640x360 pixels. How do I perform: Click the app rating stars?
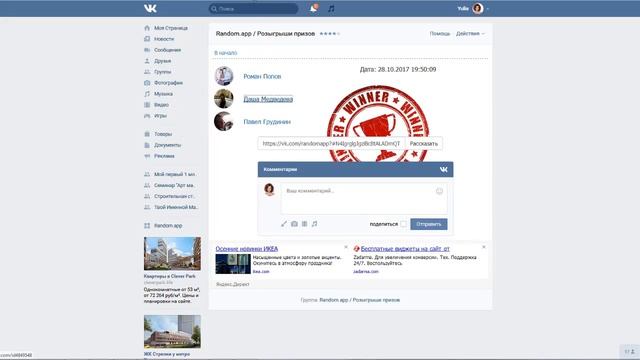click(x=329, y=33)
